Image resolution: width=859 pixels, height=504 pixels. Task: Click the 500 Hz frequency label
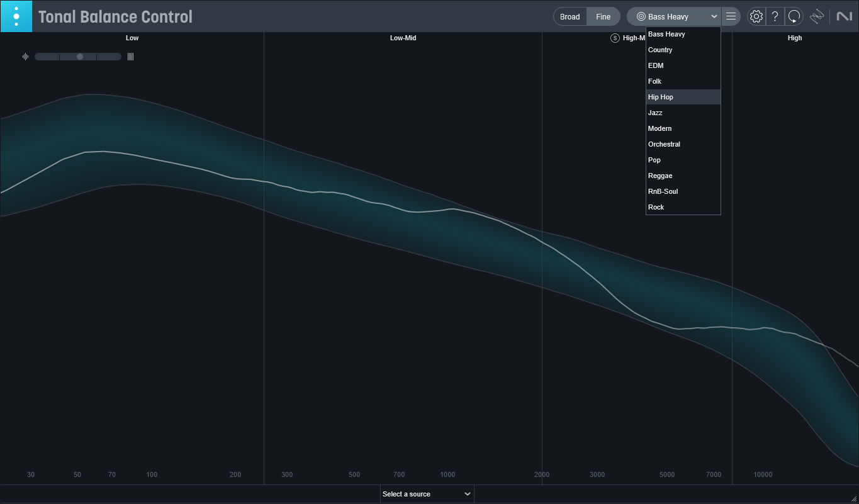pyautogui.click(x=354, y=474)
